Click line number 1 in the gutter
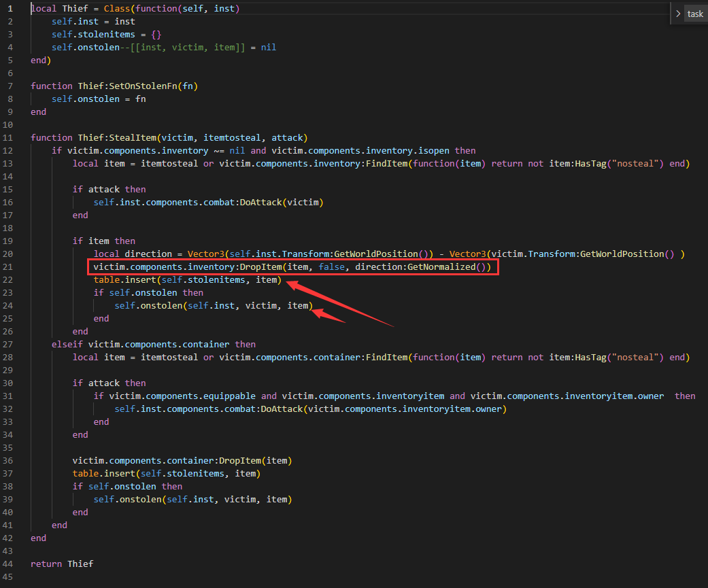This screenshot has height=588, width=708. 10,8
